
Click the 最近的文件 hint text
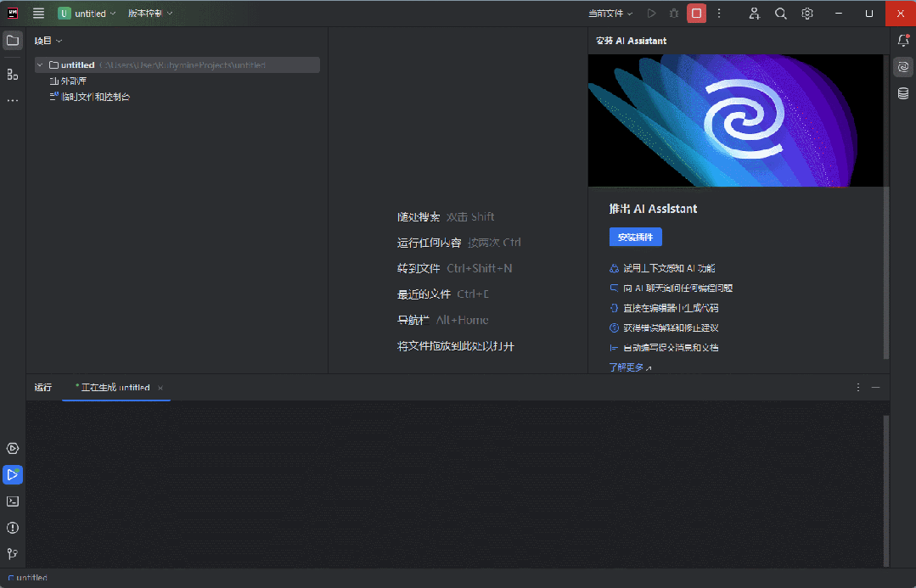coord(424,294)
